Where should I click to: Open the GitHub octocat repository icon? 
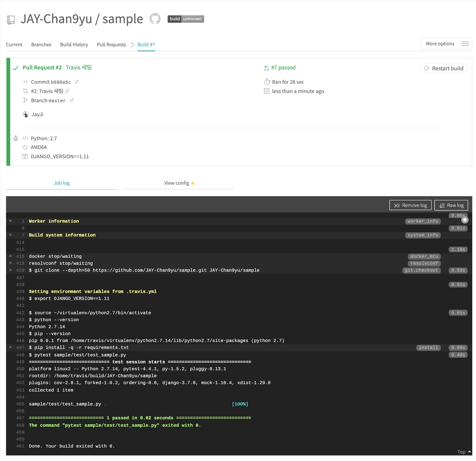coord(155,19)
